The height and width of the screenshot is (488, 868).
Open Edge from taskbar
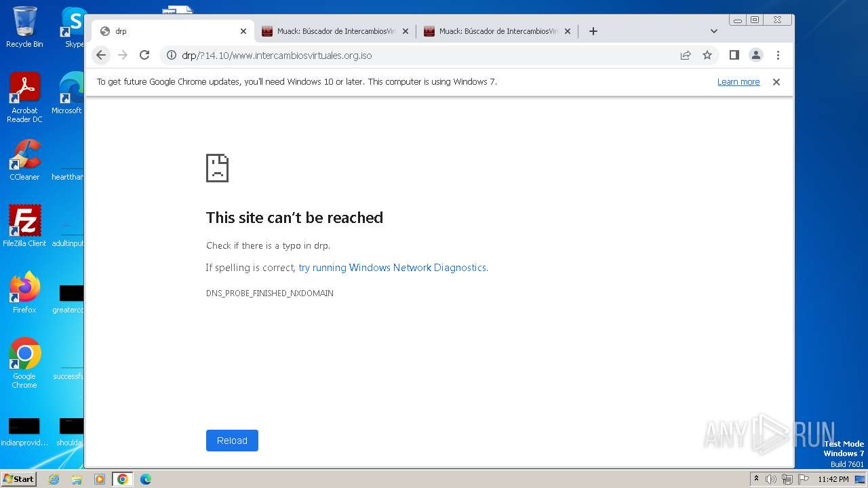(145, 479)
